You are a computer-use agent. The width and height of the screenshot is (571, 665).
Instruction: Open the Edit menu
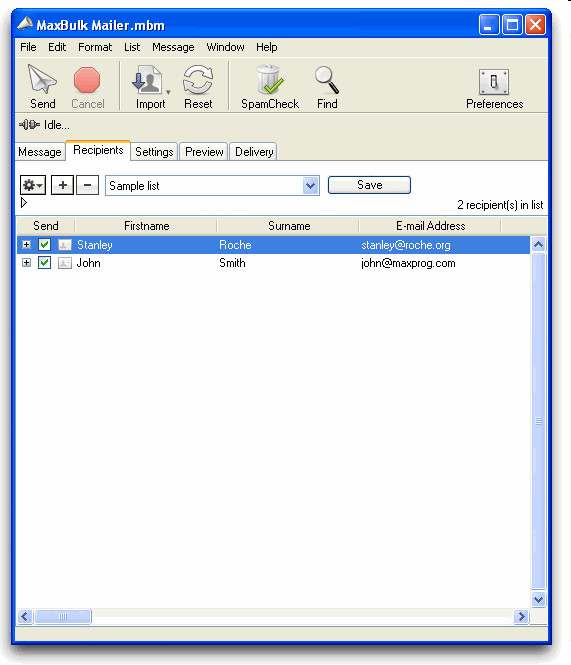[x=57, y=47]
